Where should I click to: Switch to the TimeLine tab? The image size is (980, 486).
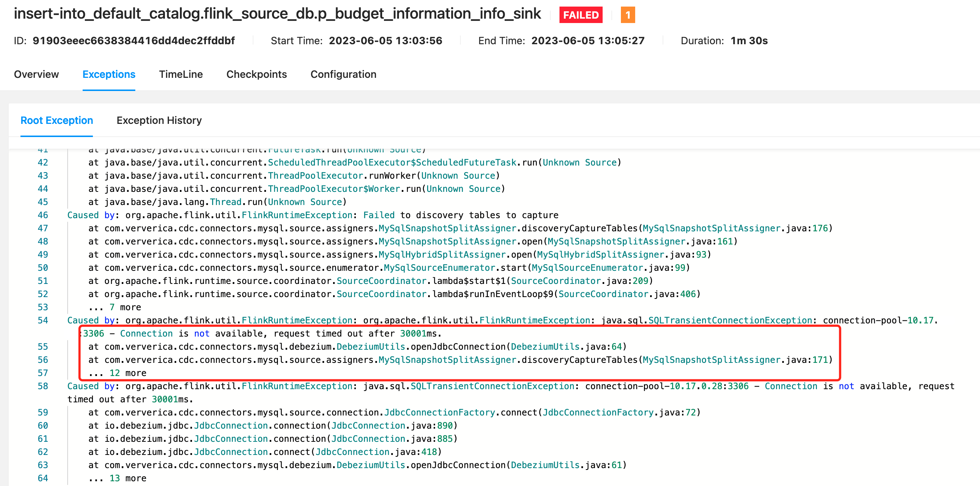pos(181,74)
